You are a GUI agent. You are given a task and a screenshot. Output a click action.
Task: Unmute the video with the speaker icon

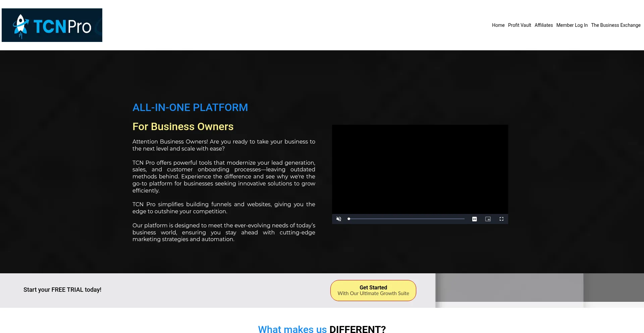(339, 219)
